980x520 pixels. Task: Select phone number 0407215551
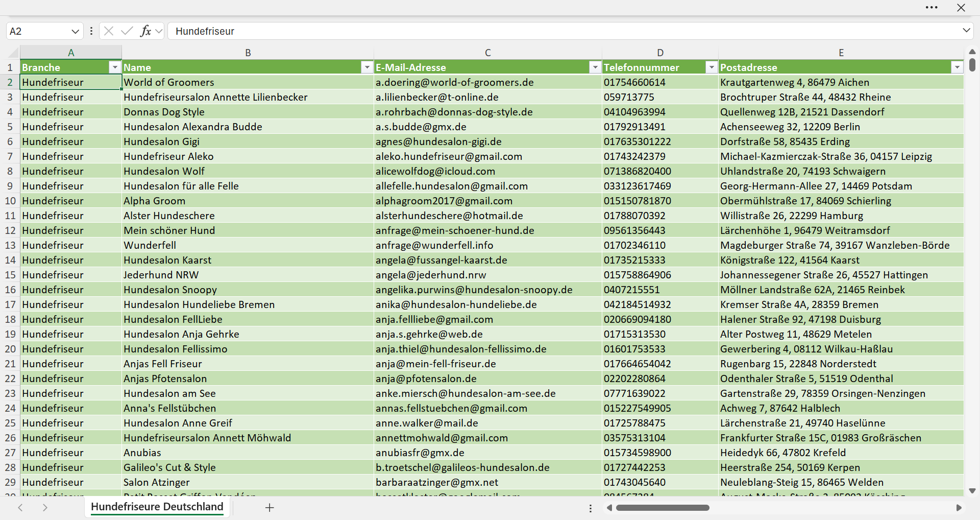coord(660,290)
